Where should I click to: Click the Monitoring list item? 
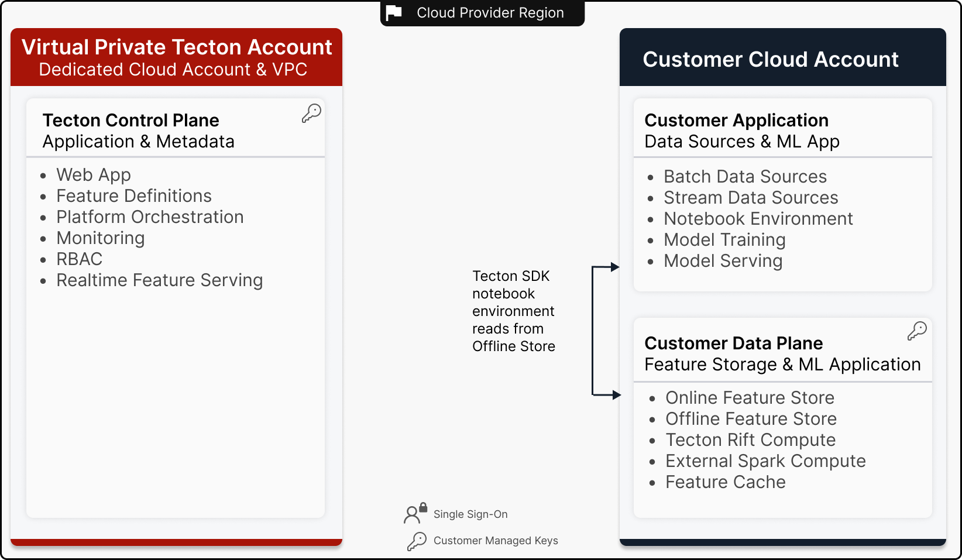tap(101, 238)
